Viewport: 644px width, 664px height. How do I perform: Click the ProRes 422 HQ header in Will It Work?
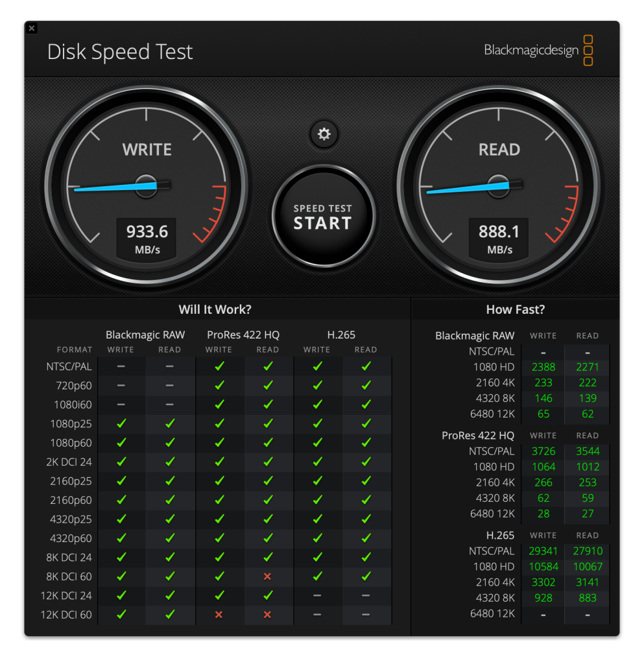[243, 335]
